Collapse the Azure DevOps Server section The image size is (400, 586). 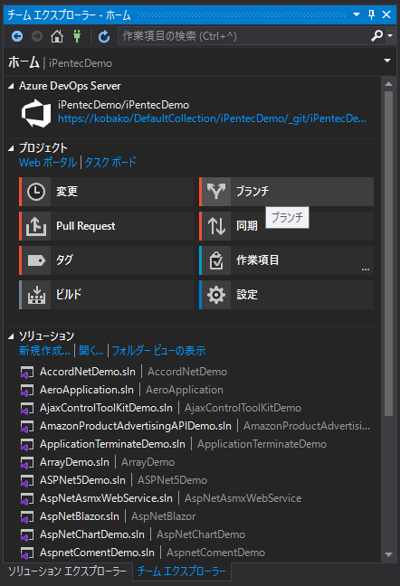(x=11, y=86)
